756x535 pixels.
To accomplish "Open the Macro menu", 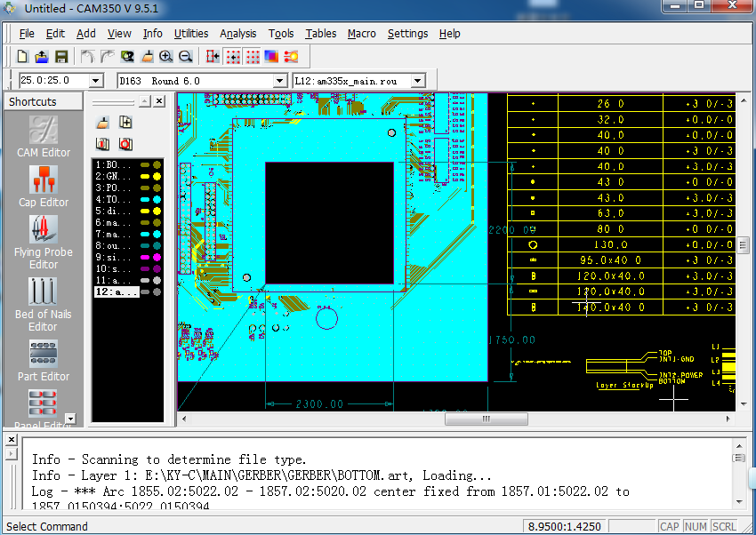I will [x=362, y=34].
